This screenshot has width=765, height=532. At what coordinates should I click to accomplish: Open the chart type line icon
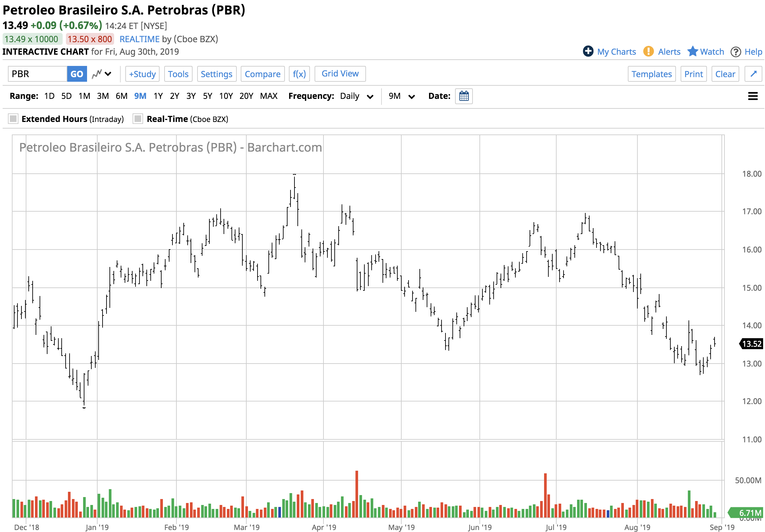click(x=97, y=74)
